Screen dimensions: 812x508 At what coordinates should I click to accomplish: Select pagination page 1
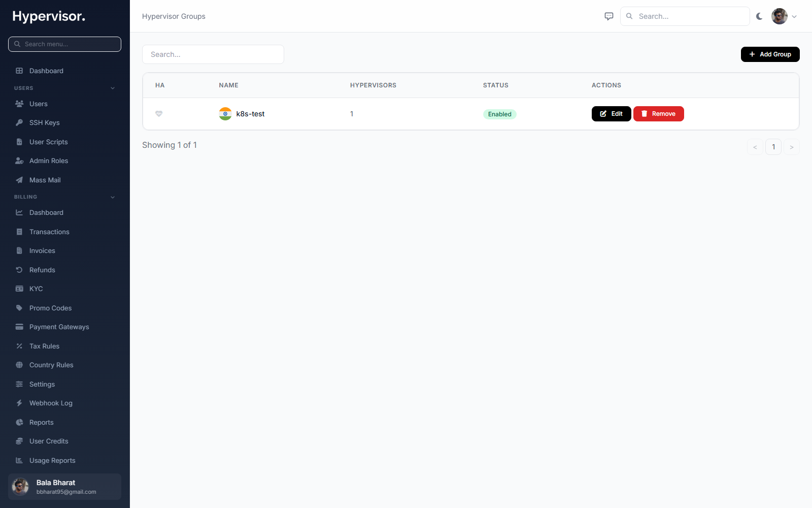(x=773, y=147)
